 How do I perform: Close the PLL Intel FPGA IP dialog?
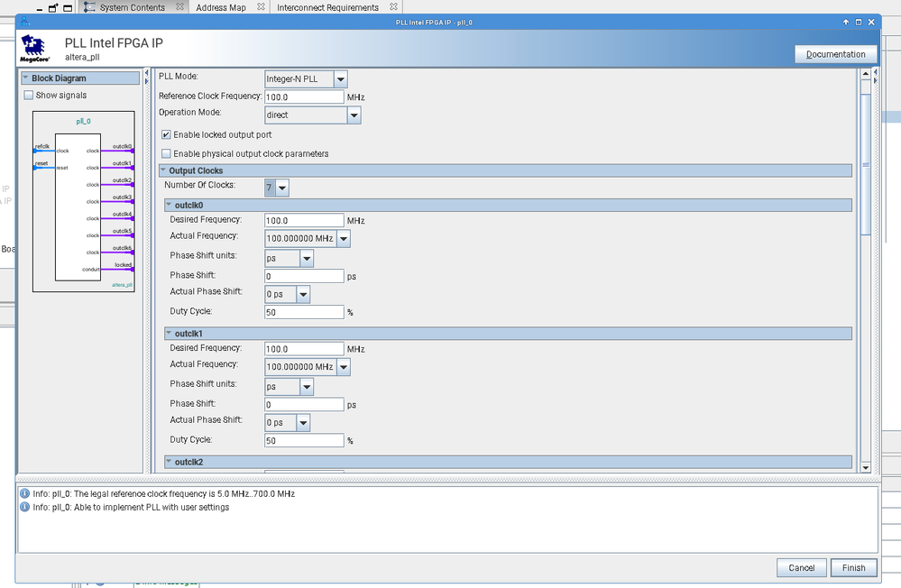pyautogui.click(x=871, y=22)
